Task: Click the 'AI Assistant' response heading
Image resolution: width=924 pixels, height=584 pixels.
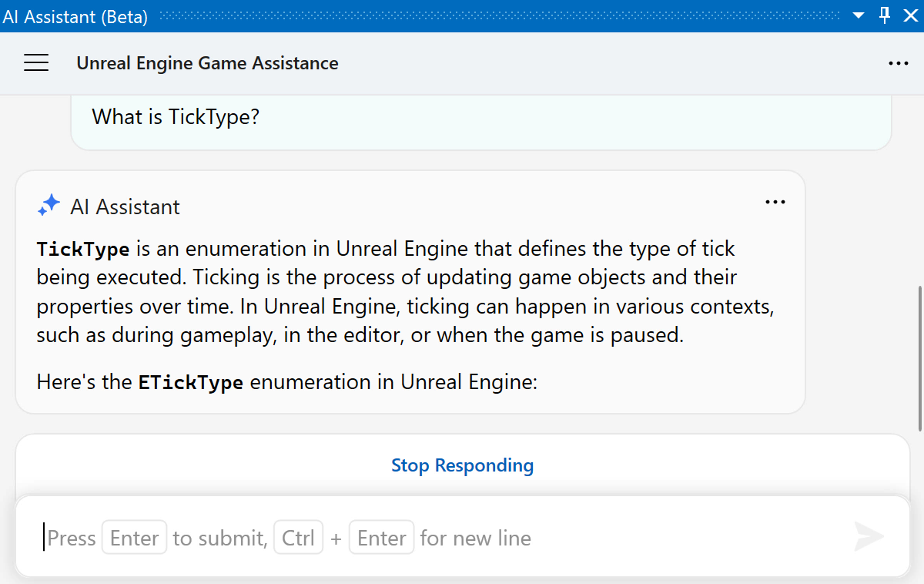Action: click(125, 206)
